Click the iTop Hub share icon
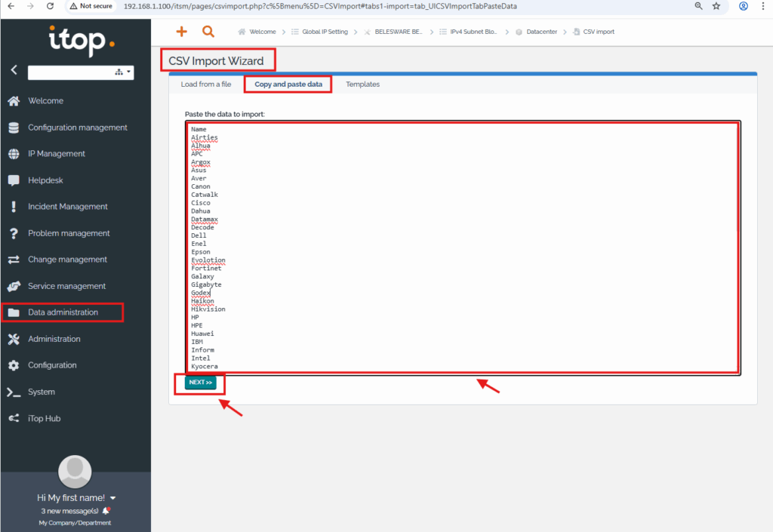The image size is (773, 532). [x=14, y=418]
